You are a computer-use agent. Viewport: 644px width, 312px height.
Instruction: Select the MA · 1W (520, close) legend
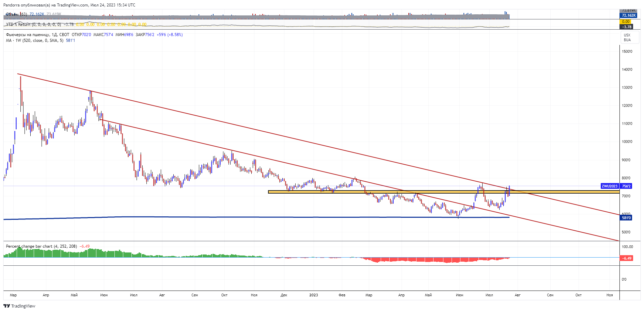point(35,40)
